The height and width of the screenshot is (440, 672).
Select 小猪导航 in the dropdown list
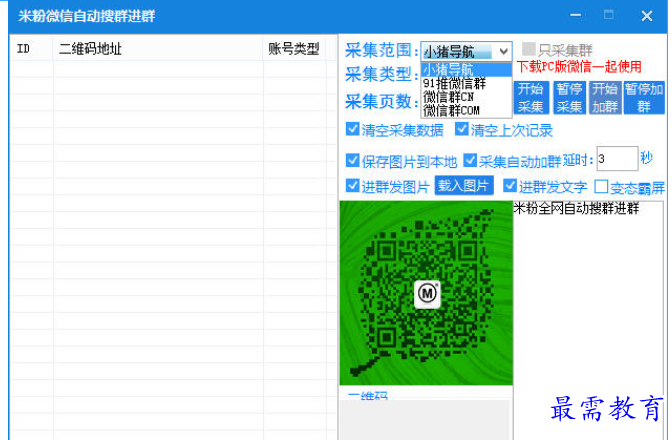point(466,69)
